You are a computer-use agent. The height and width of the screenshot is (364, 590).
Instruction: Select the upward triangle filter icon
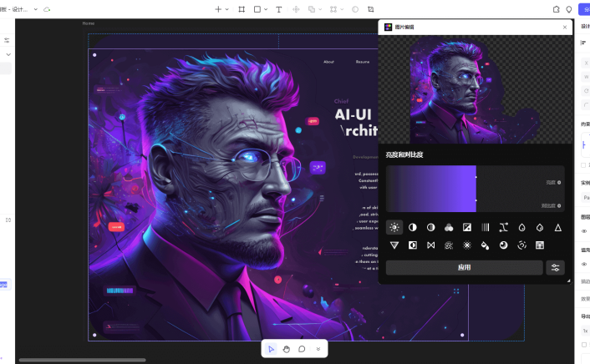tap(558, 227)
